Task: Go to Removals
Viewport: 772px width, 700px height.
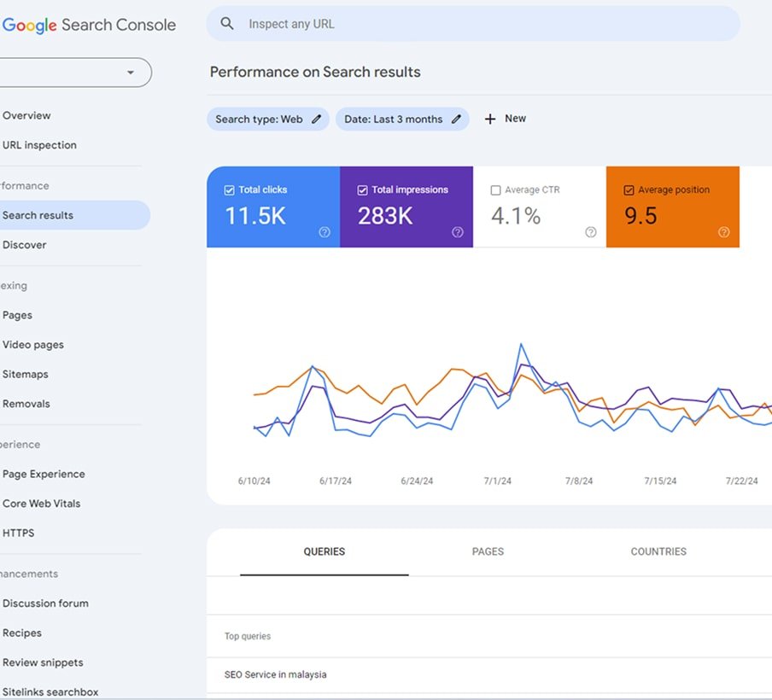Action: pos(26,404)
